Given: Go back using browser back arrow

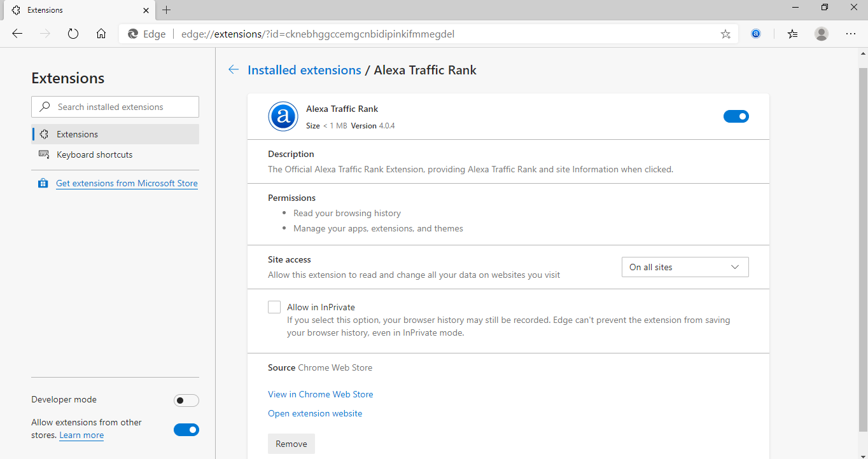Looking at the screenshot, I should [17, 34].
